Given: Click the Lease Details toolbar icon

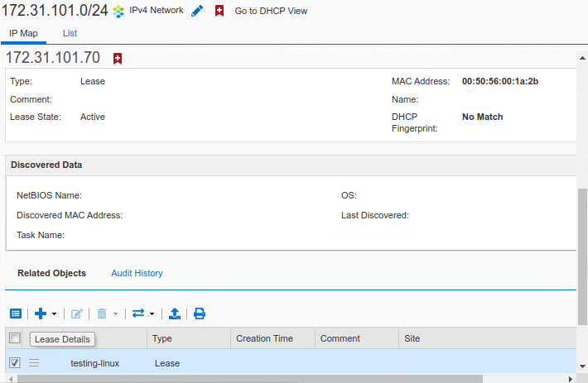Looking at the screenshot, I should point(15,314).
